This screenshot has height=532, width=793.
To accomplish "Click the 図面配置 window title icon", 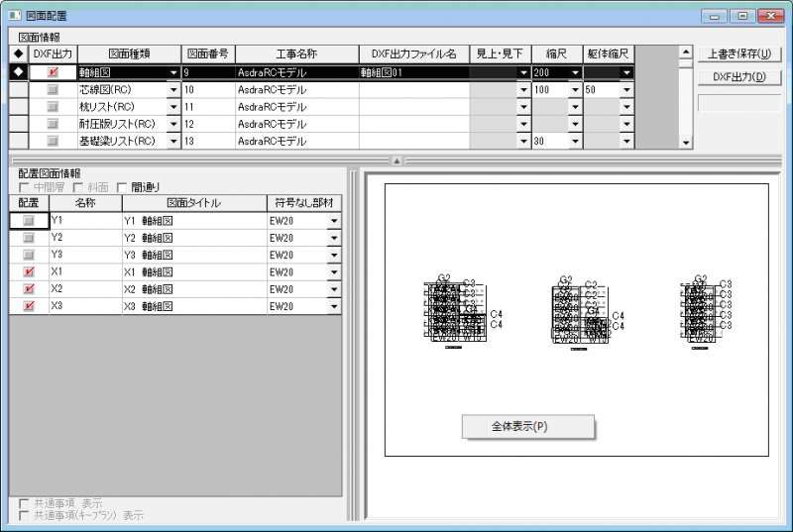I will 14,15.
